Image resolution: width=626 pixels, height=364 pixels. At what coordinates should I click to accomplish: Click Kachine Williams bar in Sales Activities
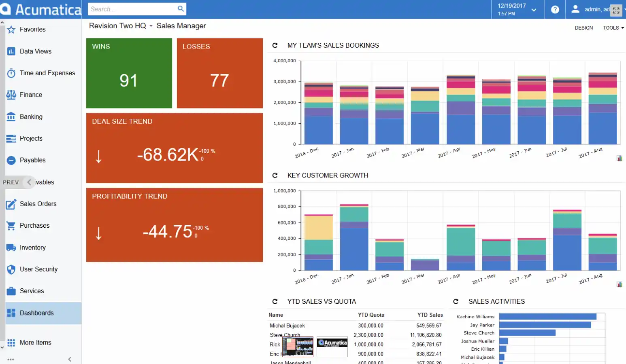pos(548,317)
